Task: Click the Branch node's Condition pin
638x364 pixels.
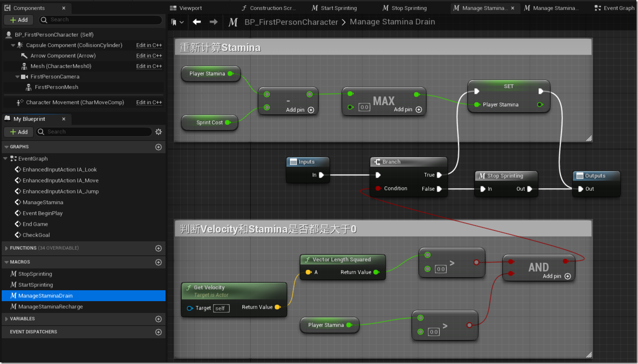Action: [x=378, y=189]
